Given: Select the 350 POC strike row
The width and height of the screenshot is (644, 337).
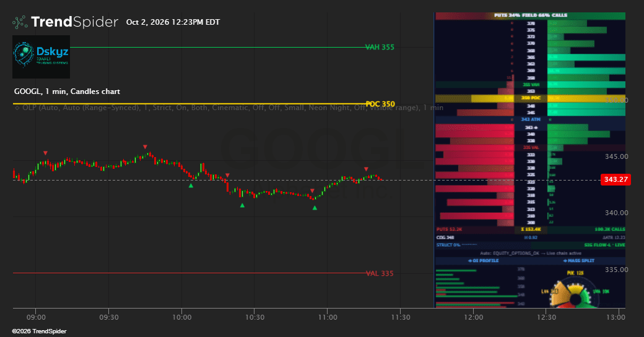Looking at the screenshot, I should point(530,98).
